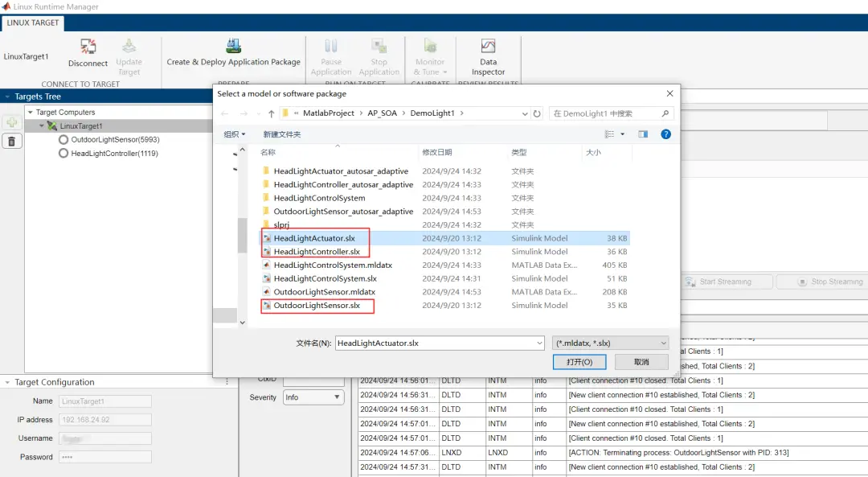Select HeadLightController(1119) radio button
Image resolution: width=868 pixels, height=477 pixels.
(x=63, y=154)
